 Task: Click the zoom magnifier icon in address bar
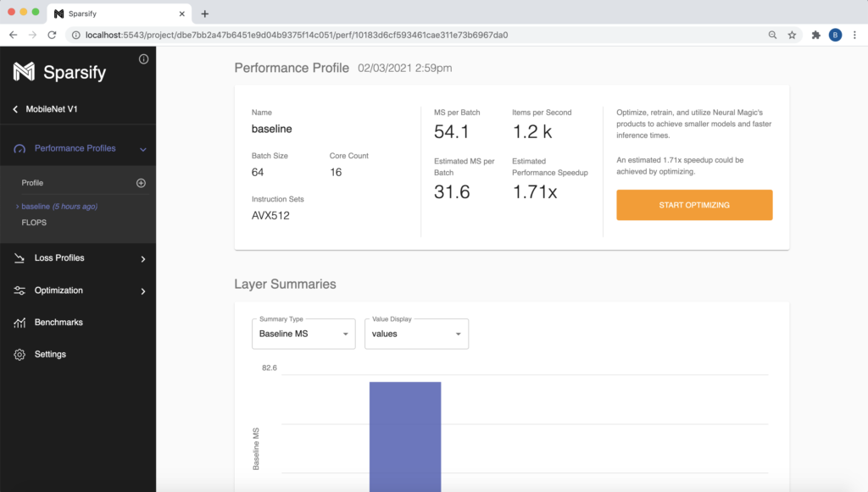[x=772, y=35]
